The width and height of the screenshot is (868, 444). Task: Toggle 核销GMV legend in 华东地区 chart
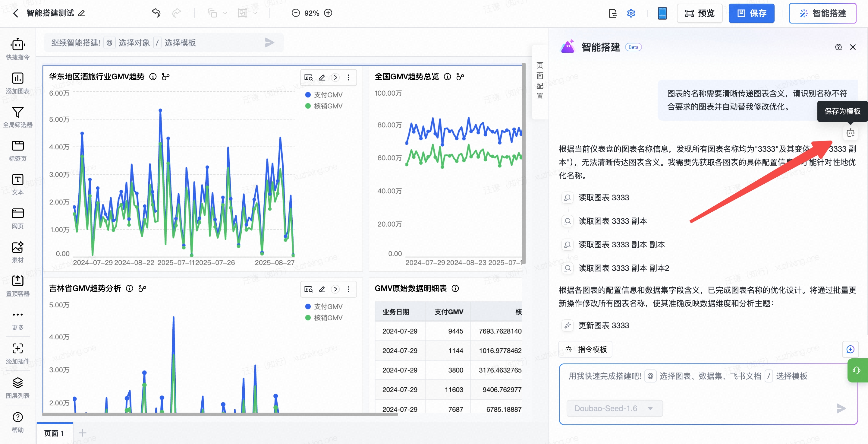(x=323, y=106)
